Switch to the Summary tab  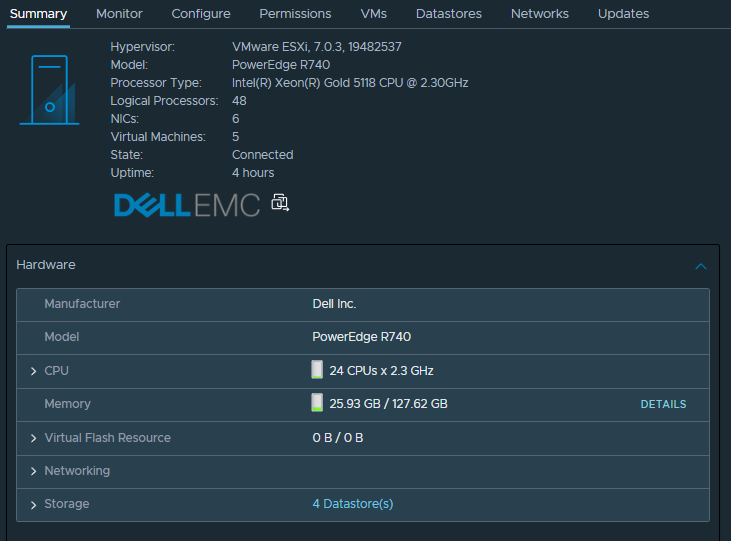click(38, 14)
